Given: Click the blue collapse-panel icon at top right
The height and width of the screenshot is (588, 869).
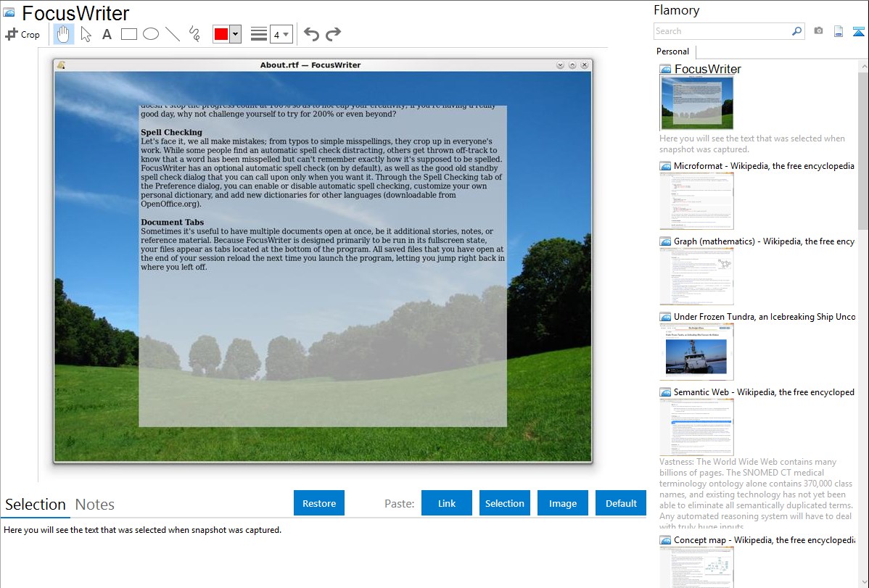Looking at the screenshot, I should 858,31.
